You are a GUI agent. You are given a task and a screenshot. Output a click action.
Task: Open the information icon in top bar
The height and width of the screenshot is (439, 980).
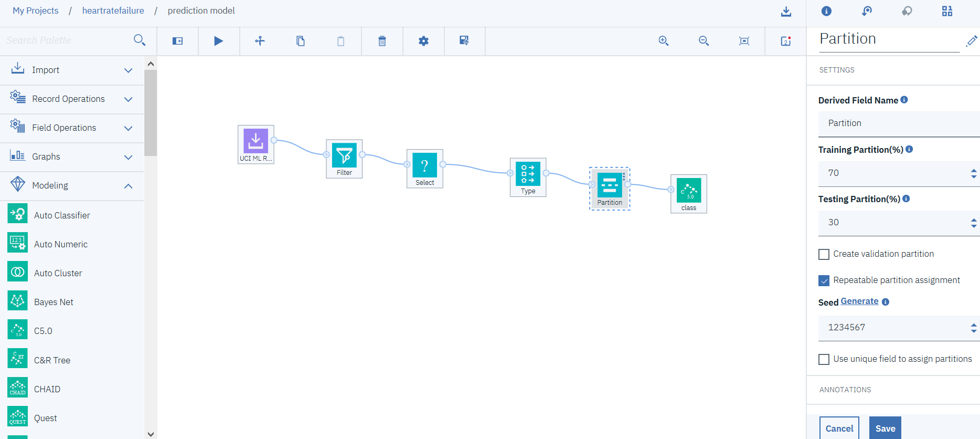(826, 11)
